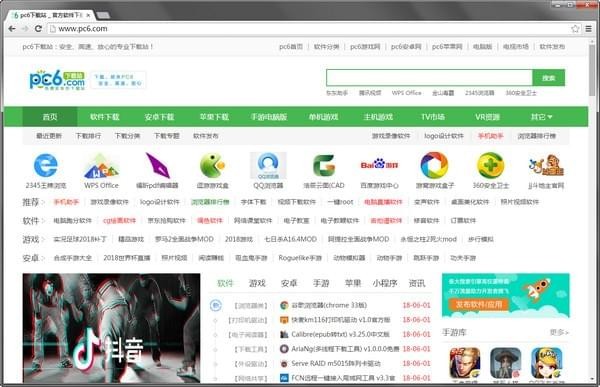Open the AriaNg v1.0.0.0 list entry
The height and width of the screenshot is (387, 600).
tap(345, 349)
